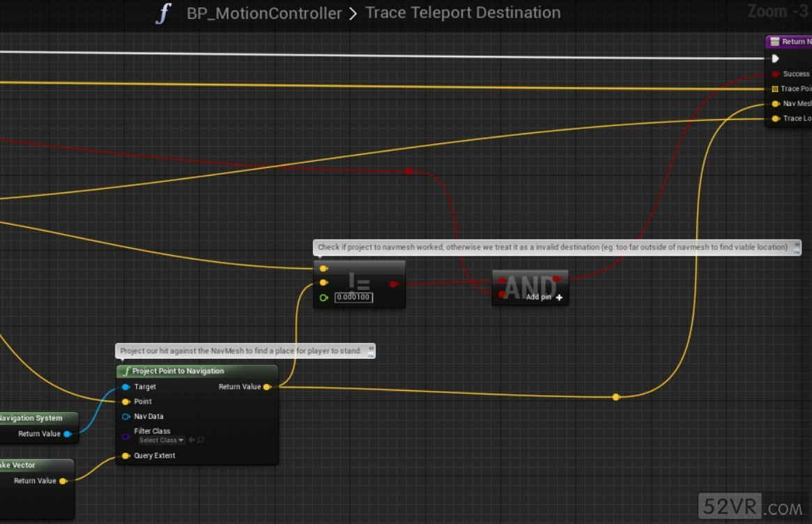Viewport: 812px width, 524px height.
Task: Open the Select Class dropdown for Filter Class
Action: tap(160, 440)
